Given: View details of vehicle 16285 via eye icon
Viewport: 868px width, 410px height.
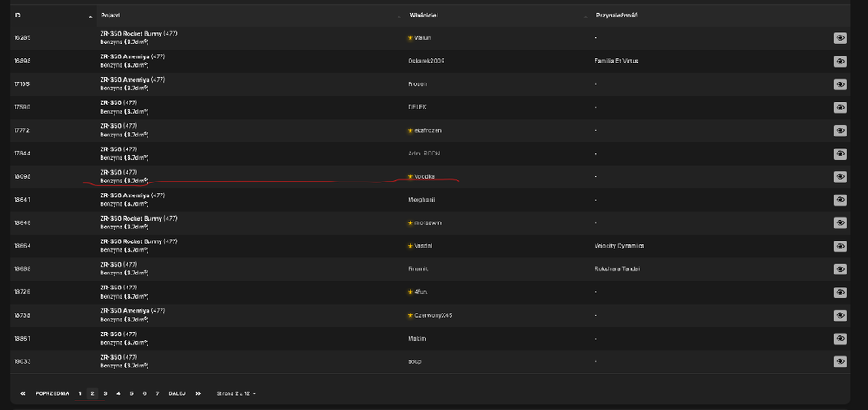Looking at the screenshot, I should pos(840,37).
